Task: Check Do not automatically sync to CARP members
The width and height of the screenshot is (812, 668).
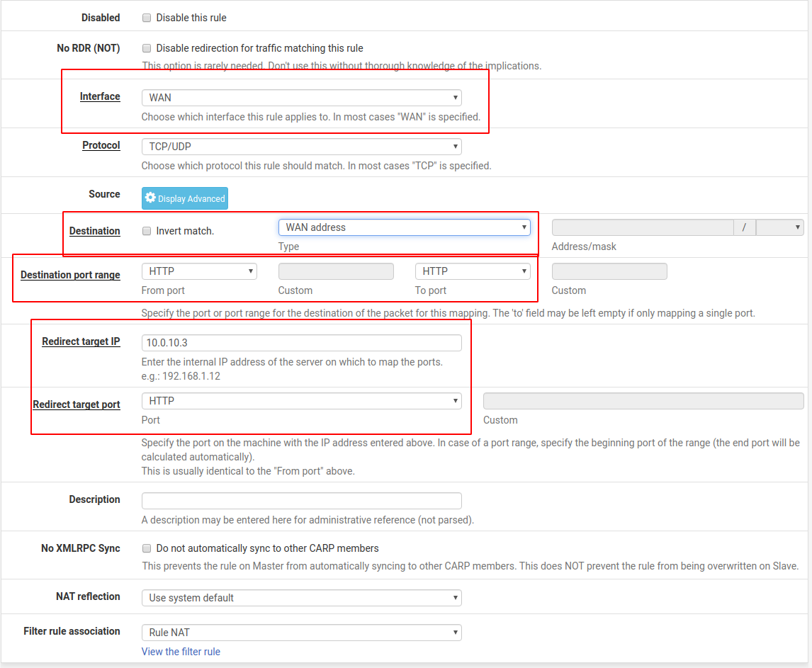Action: pos(147,548)
